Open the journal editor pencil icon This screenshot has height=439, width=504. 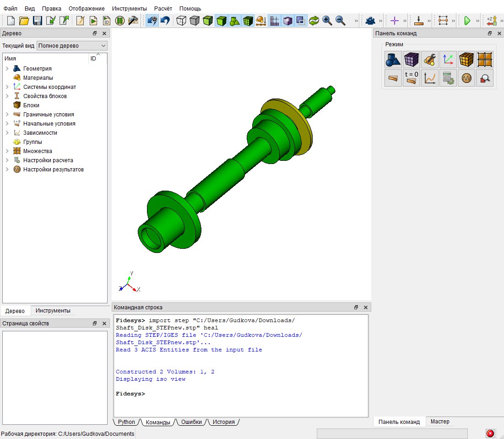(80, 21)
